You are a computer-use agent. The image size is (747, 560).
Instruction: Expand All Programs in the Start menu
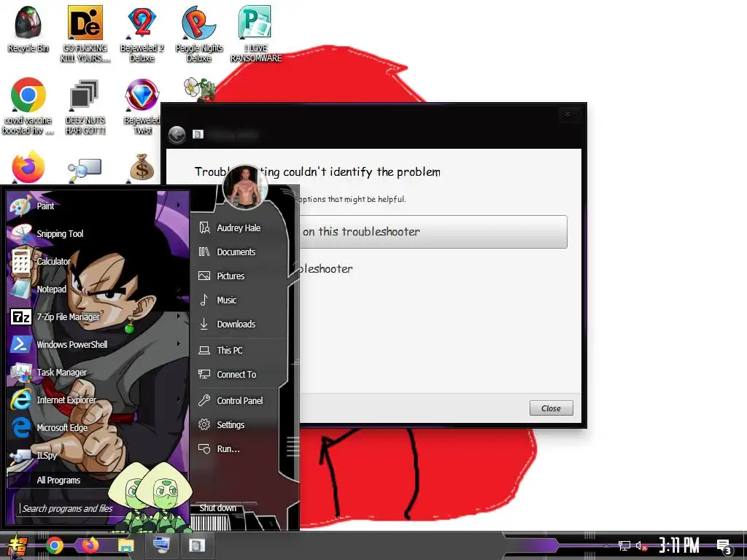[58, 480]
